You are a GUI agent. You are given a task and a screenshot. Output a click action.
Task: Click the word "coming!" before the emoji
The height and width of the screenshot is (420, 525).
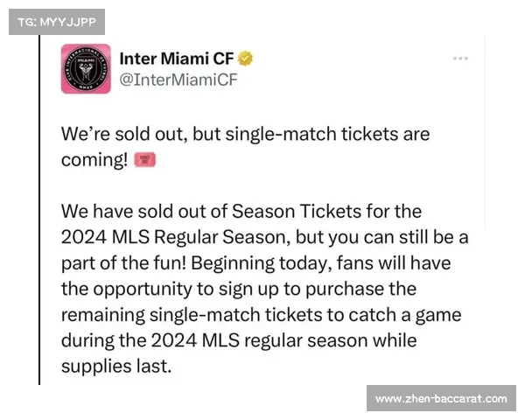[94, 160]
